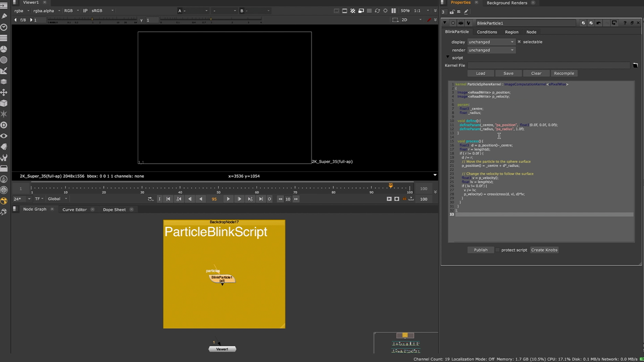This screenshot has height=362, width=644.
Task: Click the Recompile button
Action: (563, 73)
